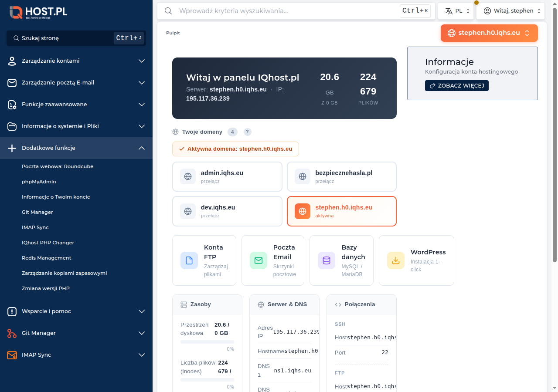Viewport: 558px width, 392px height.
Task: Open the stephen.h0.iqhs.eu domain selector dropdown
Action: click(x=489, y=33)
